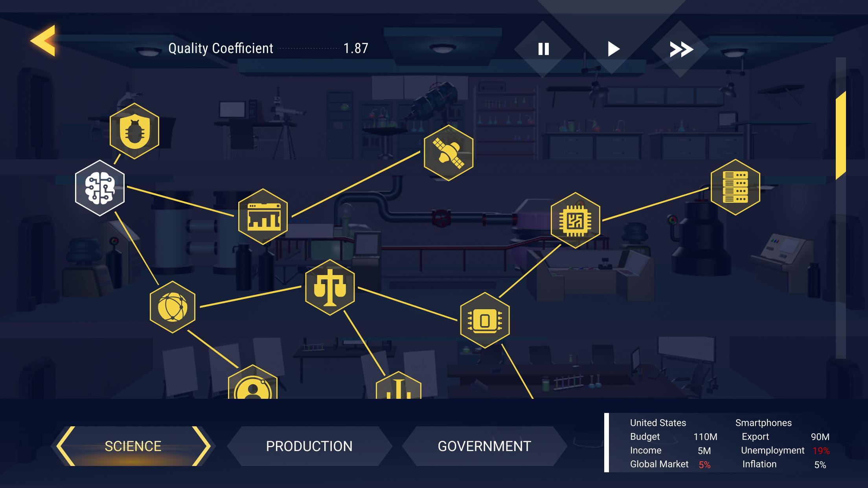The width and height of the screenshot is (868, 488).
Task: Open the microchip hardware research node
Action: tap(485, 320)
